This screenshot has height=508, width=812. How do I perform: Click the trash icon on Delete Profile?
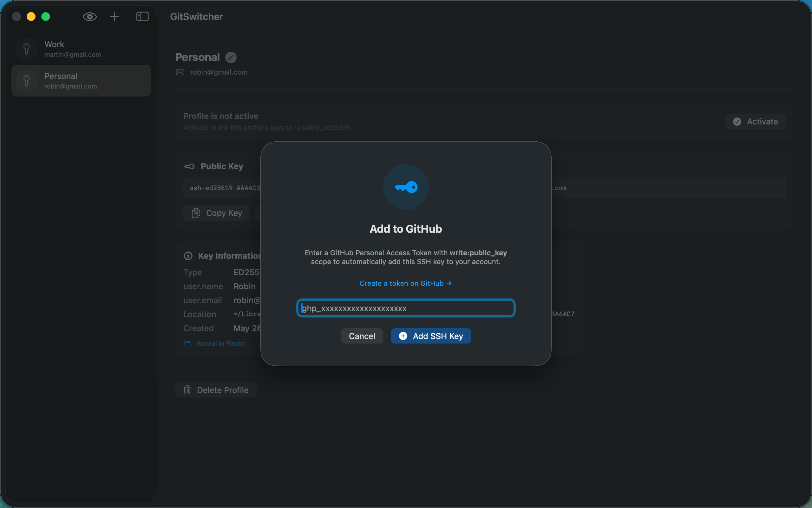click(x=187, y=390)
